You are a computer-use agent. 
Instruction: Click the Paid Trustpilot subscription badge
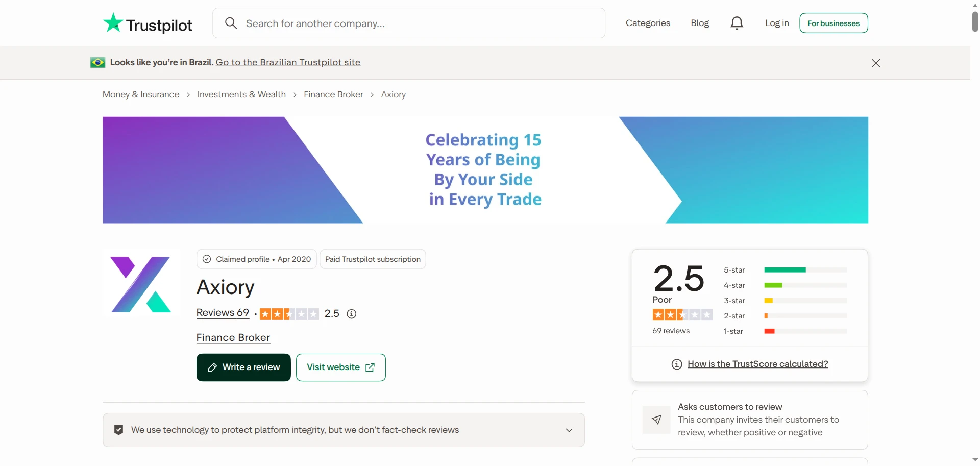coord(373,259)
